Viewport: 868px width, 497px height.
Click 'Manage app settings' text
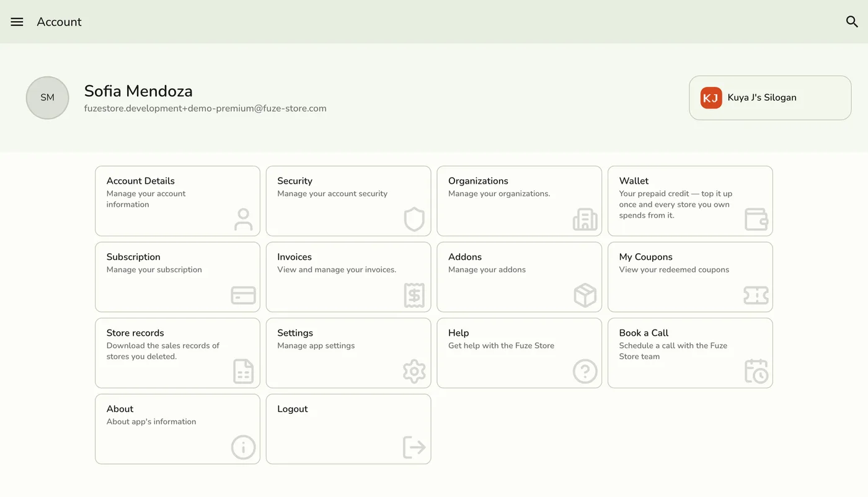(x=316, y=346)
